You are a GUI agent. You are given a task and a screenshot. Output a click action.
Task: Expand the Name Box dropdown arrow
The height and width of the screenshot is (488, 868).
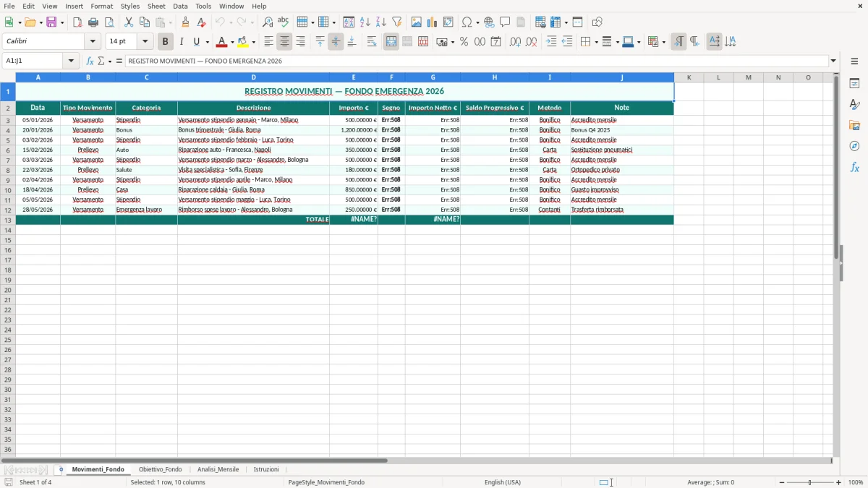tap(71, 61)
